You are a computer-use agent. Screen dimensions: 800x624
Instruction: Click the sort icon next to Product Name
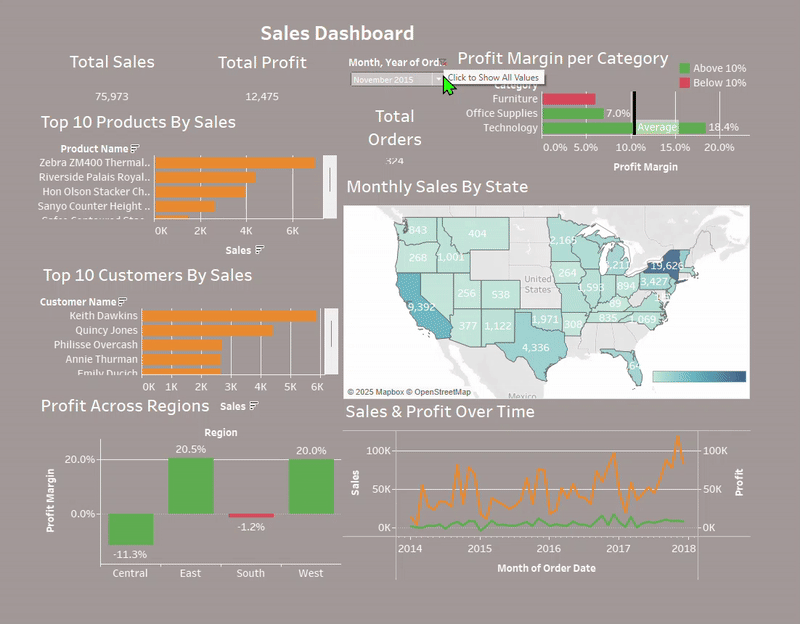pos(135,148)
